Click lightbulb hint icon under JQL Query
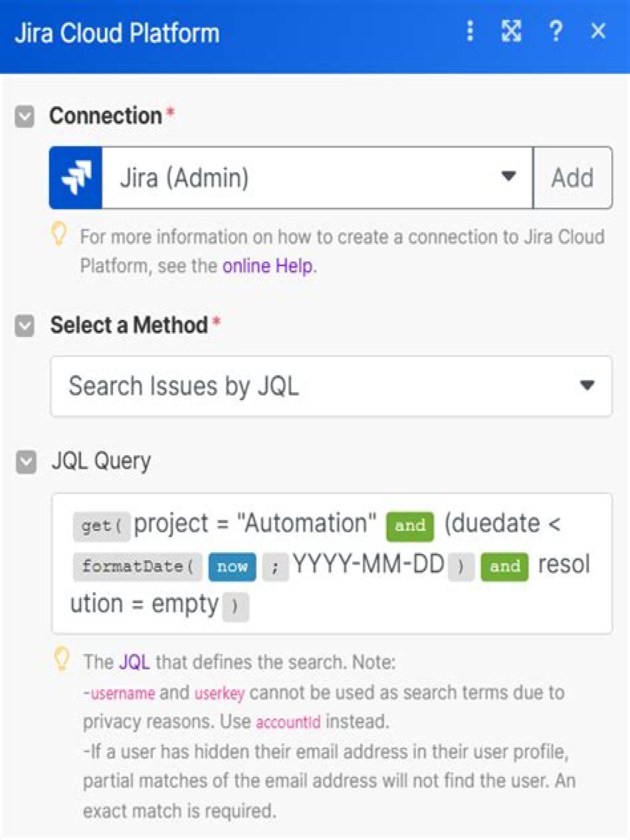The height and width of the screenshot is (840, 630). (x=61, y=659)
